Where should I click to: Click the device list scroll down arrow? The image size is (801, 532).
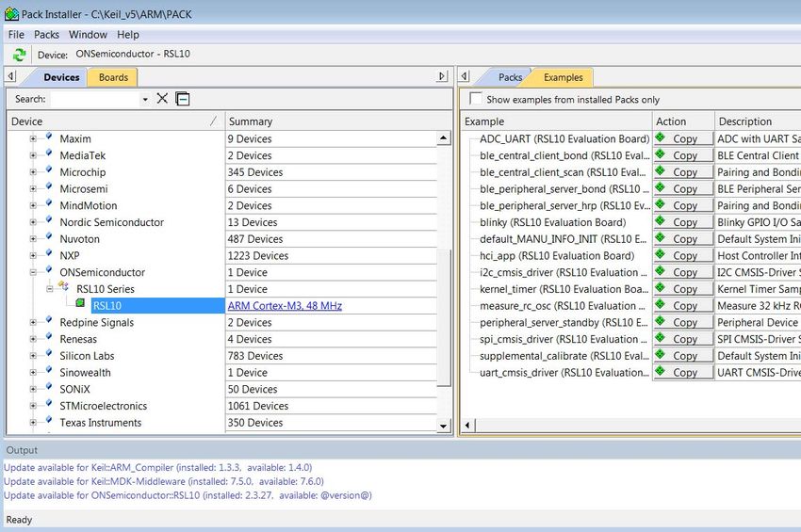[444, 426]
